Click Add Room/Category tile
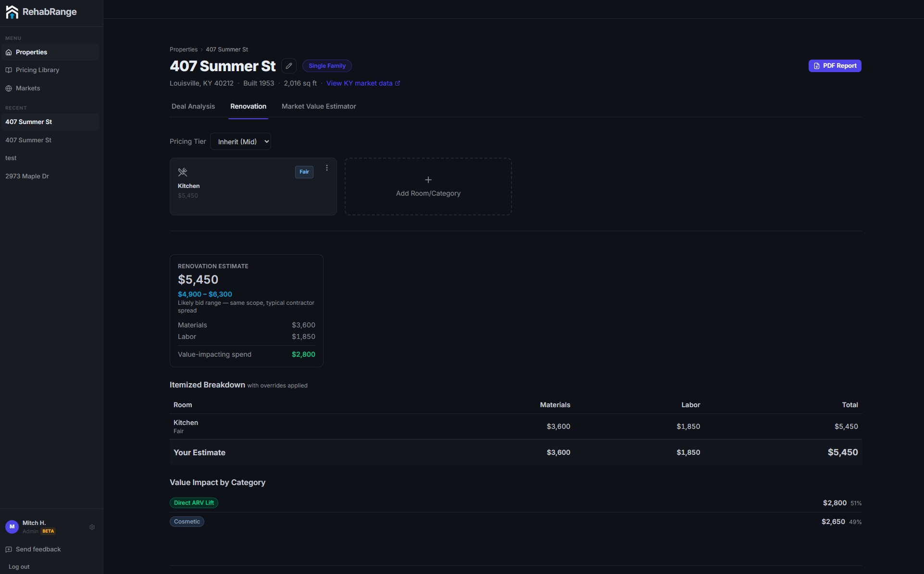This screenshot has width=924, height=574. tap(428, 187)
